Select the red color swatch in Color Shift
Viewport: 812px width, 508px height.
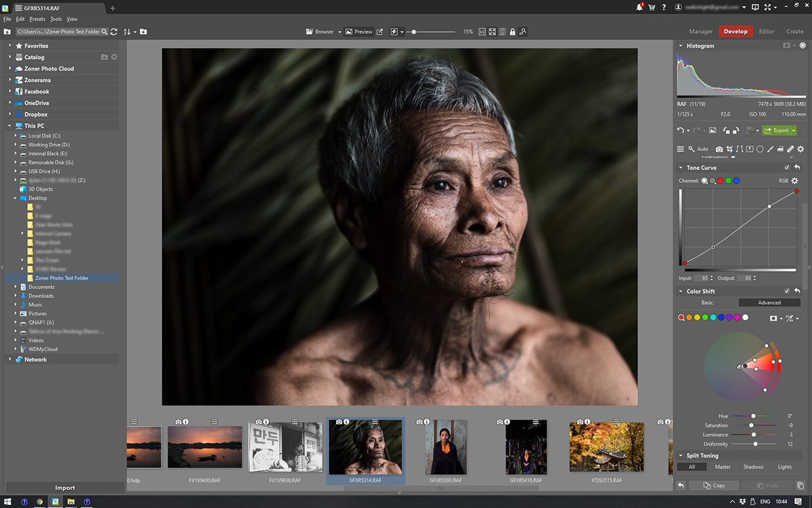tap(681, 317)
